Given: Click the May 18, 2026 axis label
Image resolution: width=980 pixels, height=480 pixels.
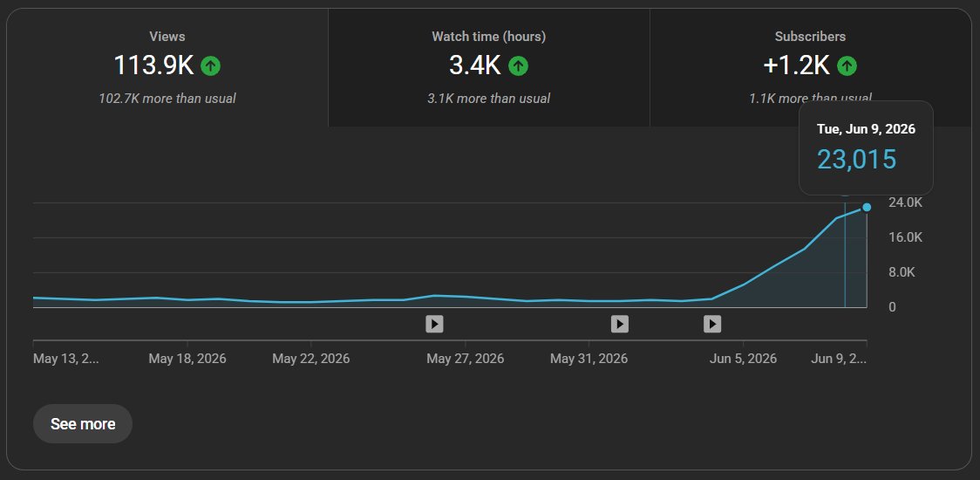Looking at the screenshot, I should click(x=187, y=359).
